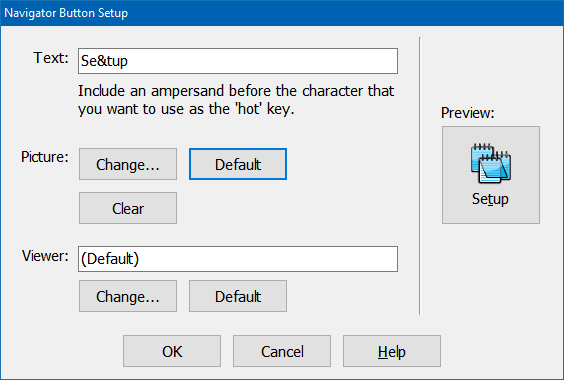
Task: Reset the picture with the highlighted Default button
Action: point(238,164)
